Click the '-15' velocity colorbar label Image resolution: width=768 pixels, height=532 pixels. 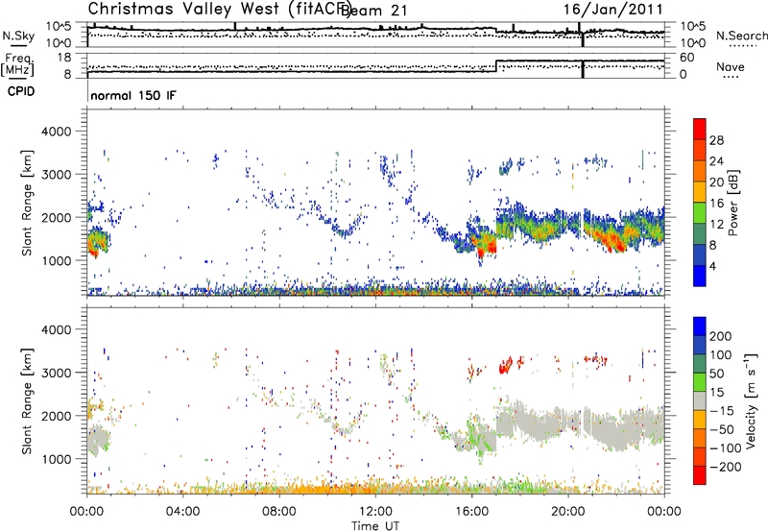(722, 411)
